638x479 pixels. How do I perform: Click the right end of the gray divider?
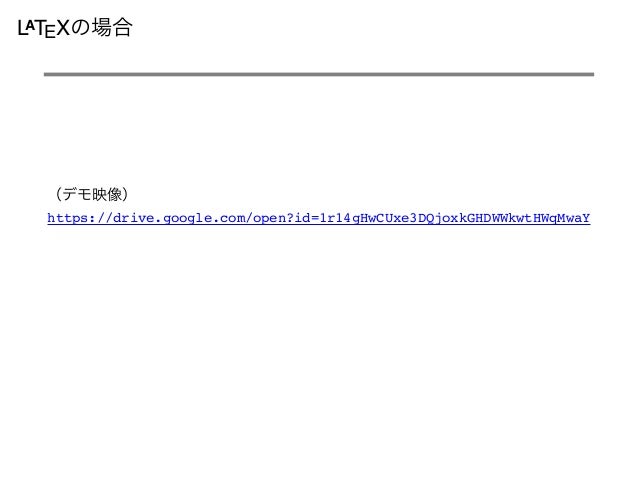[x=592, y=74]
